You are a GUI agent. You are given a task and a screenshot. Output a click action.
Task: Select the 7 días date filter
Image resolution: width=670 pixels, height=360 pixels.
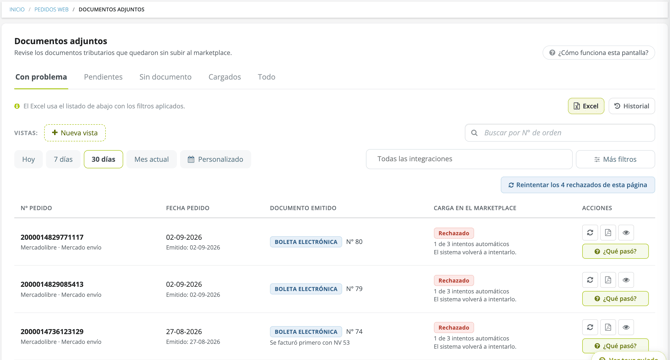point(63,159)
